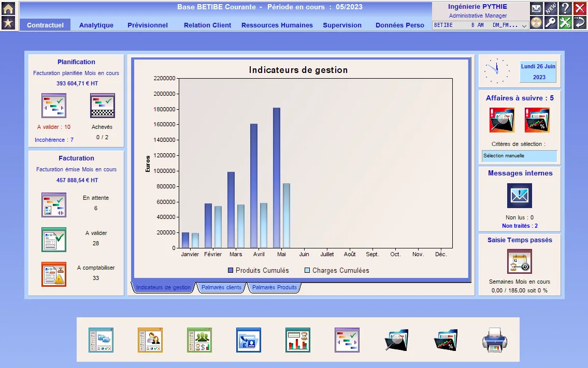Switch to the Palmarès Produits tab
588x368 pixels.
274,287
